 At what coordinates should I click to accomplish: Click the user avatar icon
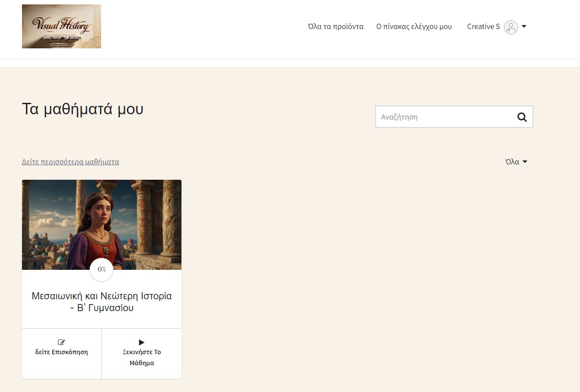tap(511, 27)
